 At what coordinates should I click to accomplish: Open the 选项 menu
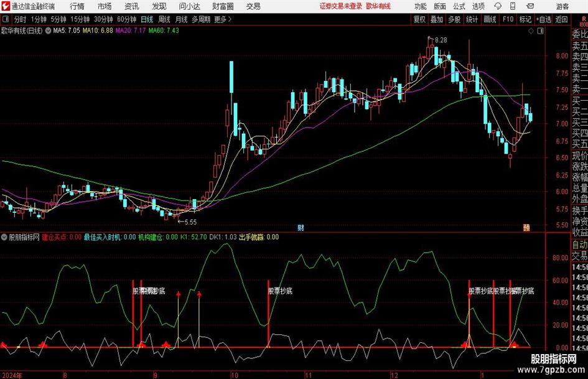click(478, 6)
